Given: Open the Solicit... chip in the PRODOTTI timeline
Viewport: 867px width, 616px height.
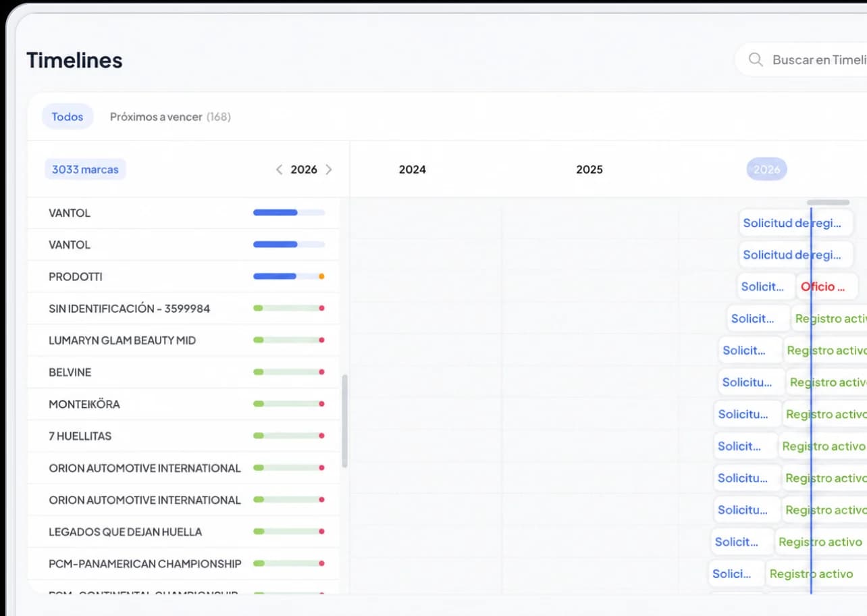Looking at the screenshot, I should pos(765,286).
